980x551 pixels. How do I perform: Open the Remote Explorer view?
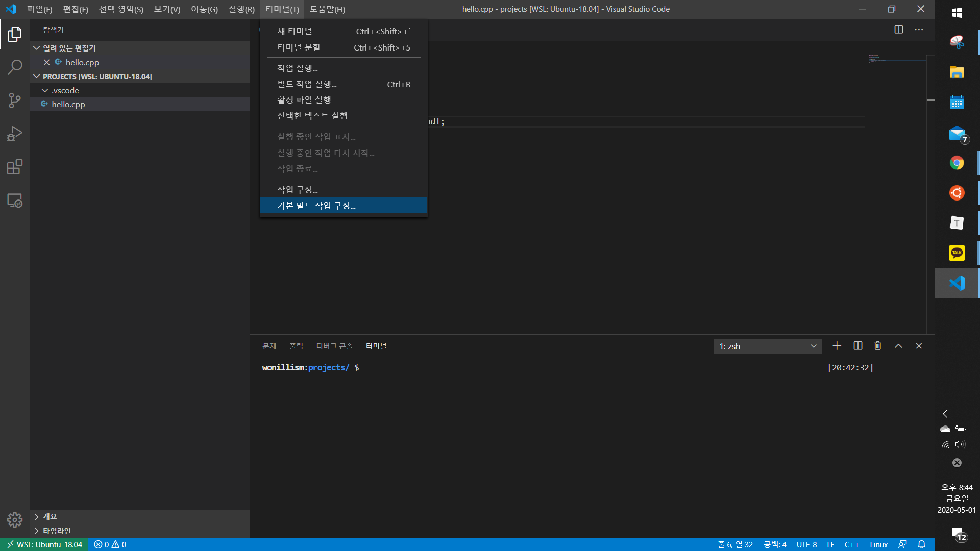pyautogui.click(x=15, y=201)
